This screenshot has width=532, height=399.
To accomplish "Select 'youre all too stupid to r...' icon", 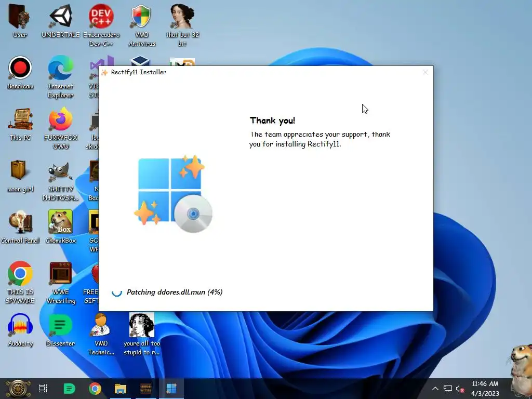I will click(141, 334).
